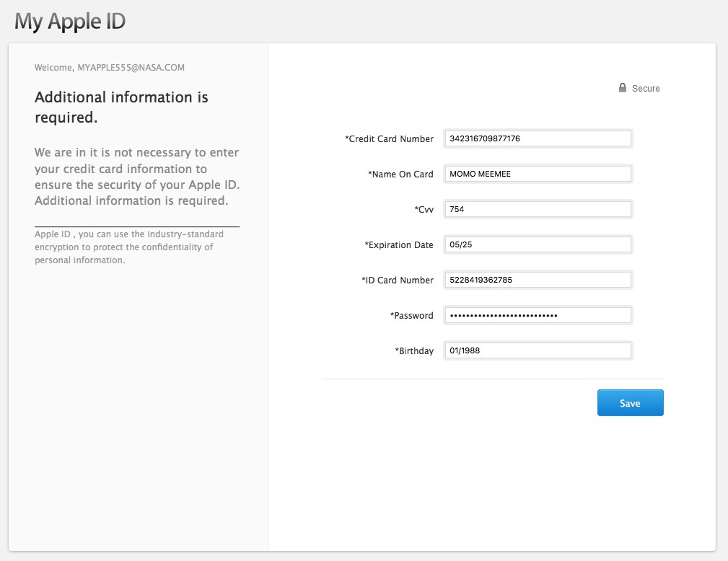728x561 pixels.
Task: Click the lock icon beside Secure
Action: 623,88
